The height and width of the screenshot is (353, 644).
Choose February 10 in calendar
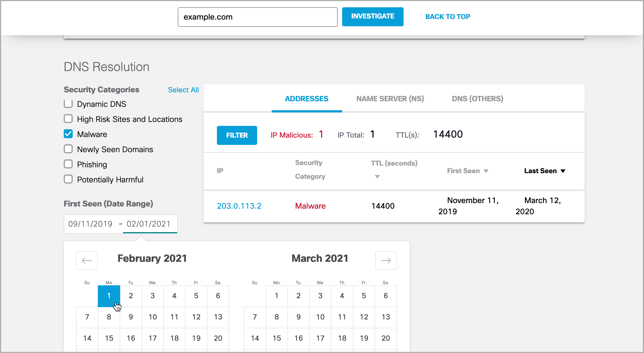[x=152, y=317]
